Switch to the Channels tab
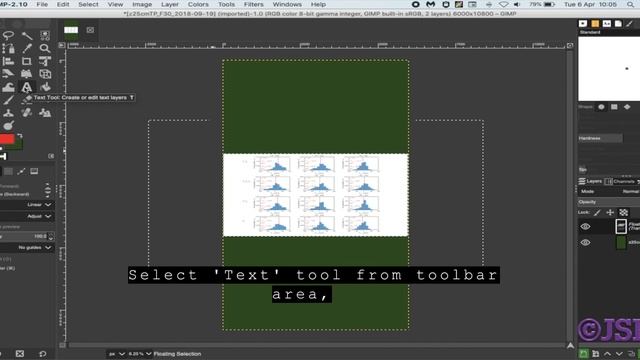This screenshot has height=360, width=640. pos(620,181)
